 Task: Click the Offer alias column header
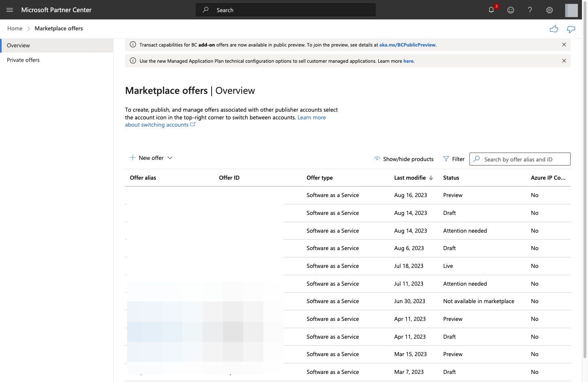[143, 178]
